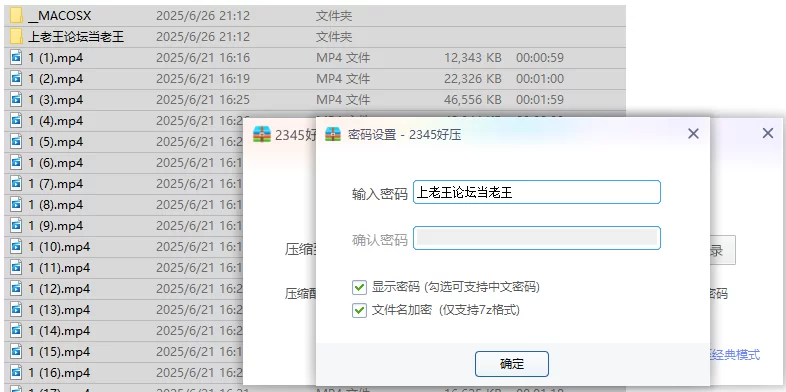This screenshot has height=392, width=786.
Task: Click 2345好压 icon in 密码设置 title bar
Action: (x=333, y=134)
